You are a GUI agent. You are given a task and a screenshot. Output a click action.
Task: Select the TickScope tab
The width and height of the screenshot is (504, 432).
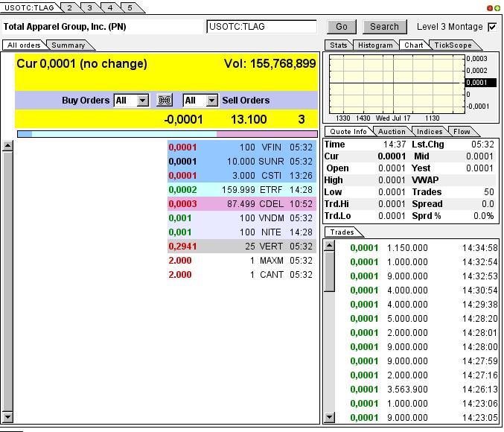(x=453, y=45)
